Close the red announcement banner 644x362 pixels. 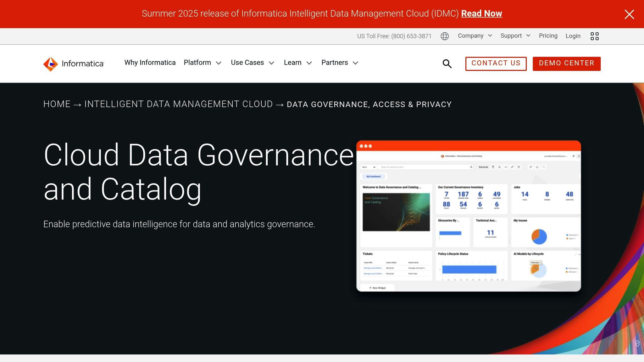pyautogui.click(x=629, y=14)
